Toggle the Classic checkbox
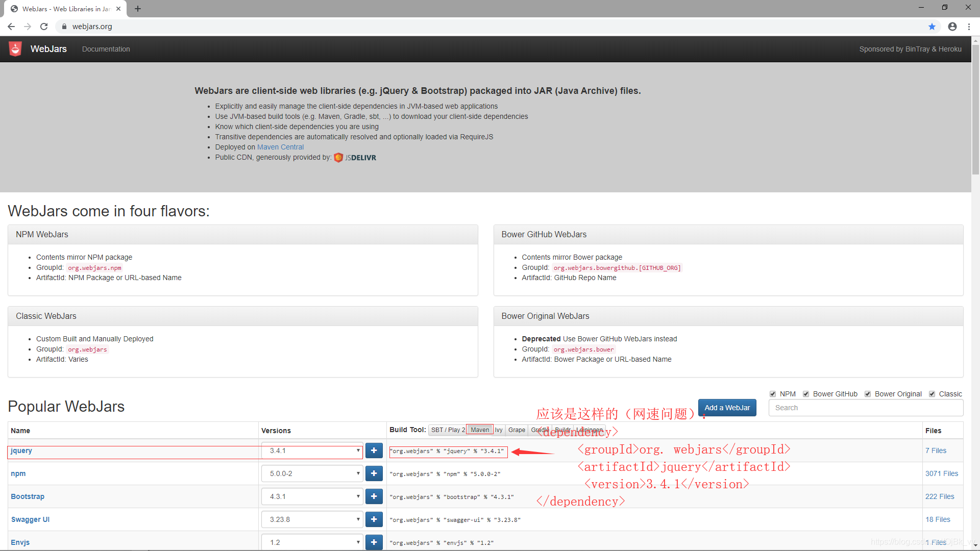Image resolution: width=980 pixels, height=551 pixels. point(932,394)
